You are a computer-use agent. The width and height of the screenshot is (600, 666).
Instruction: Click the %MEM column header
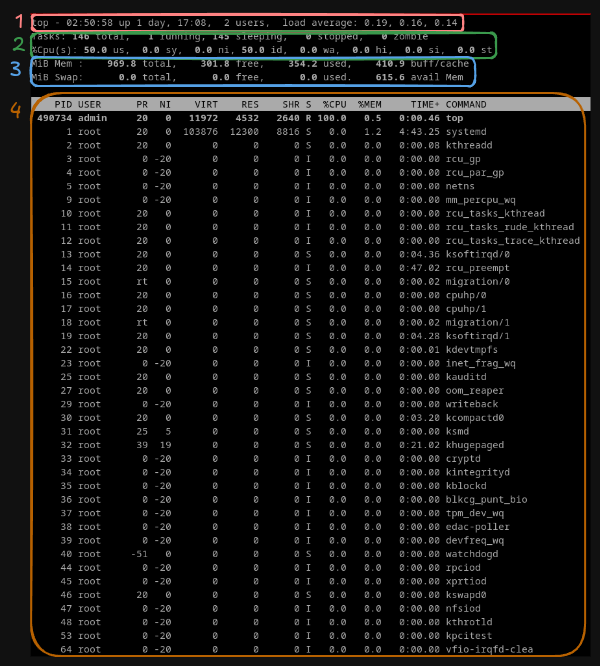(369, 104)
